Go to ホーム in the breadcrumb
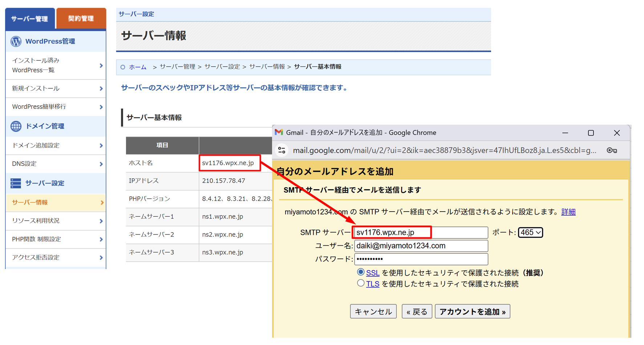The width and height of the screenshot is (644, 345). pos(138,67)
